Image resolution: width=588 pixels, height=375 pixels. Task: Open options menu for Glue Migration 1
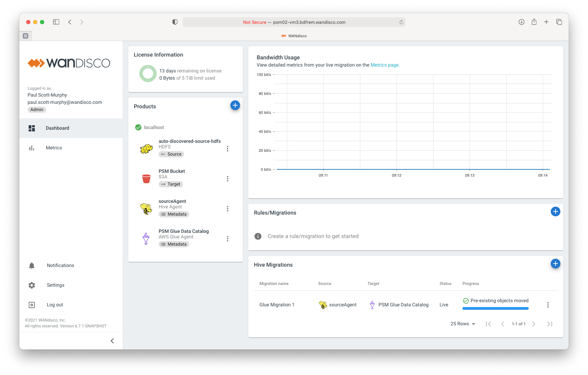pos(548,305)
